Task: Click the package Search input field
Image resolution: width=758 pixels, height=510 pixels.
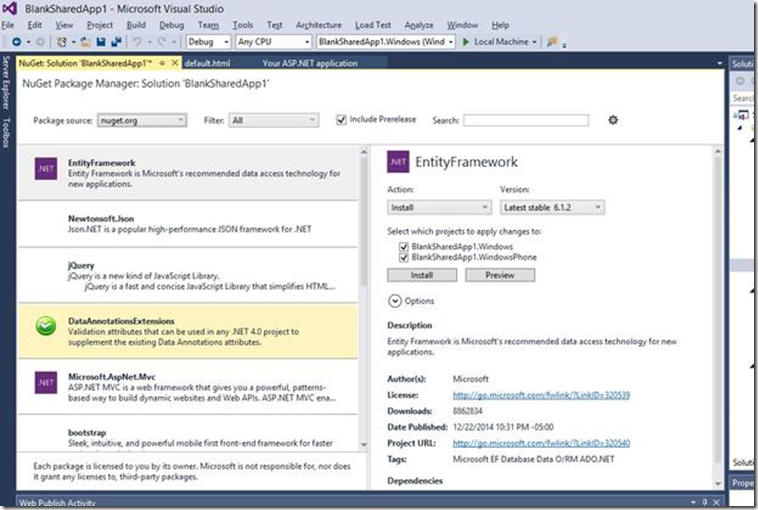Action: pos(525,120)
